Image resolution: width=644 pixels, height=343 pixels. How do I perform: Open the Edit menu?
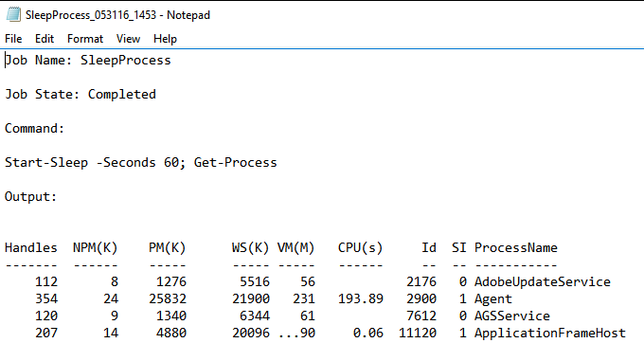(x=45, y=39)
